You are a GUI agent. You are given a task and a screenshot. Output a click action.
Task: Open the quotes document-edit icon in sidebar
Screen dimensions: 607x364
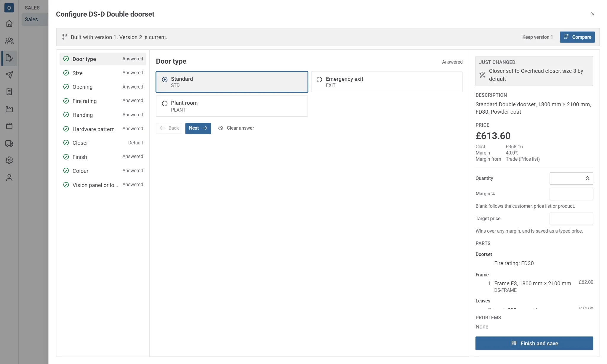click(x=9, y=58)
